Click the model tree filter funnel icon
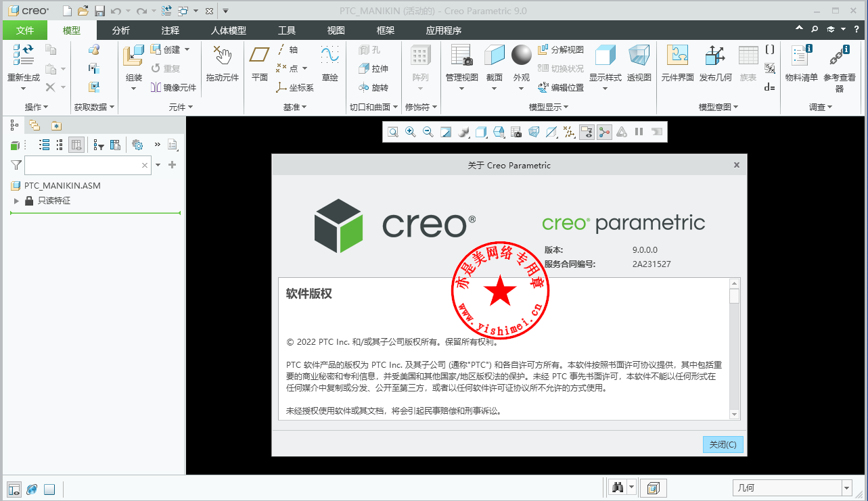Screen dimensions: 868x501 pyautogui.click(x=16, y=165)
